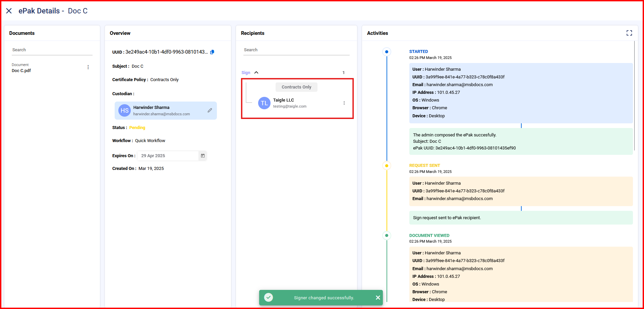The width and height of the screenshot is (644, 309).
Task: Close the ePak Details page
Action: [x=9, y=11]
